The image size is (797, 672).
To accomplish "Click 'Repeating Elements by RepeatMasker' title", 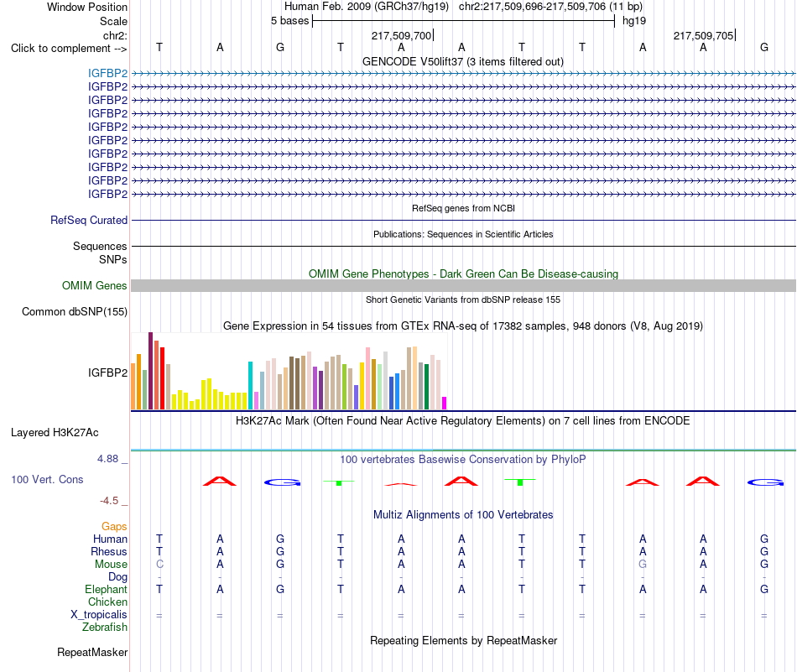I will point(464,640).
